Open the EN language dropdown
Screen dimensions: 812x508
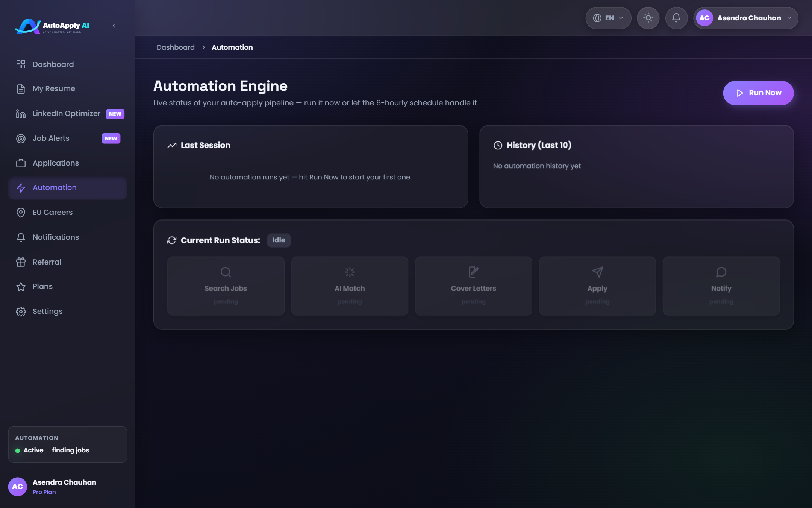pos(608,18)
